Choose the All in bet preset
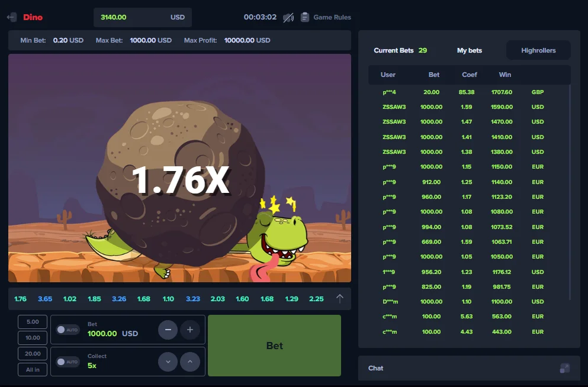This screenshot has height=387, width=588. (x=33, y=370)
